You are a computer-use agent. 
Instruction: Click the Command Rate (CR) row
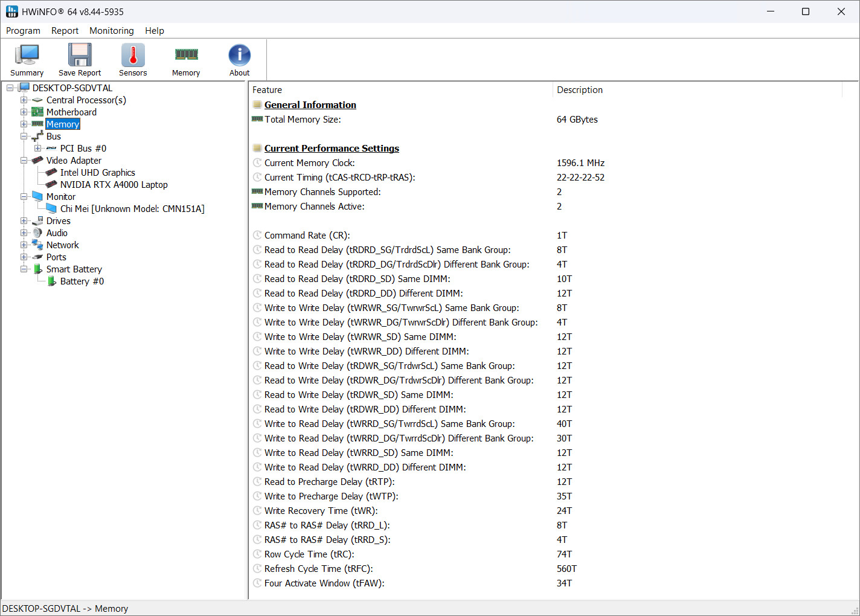[547, 236]
